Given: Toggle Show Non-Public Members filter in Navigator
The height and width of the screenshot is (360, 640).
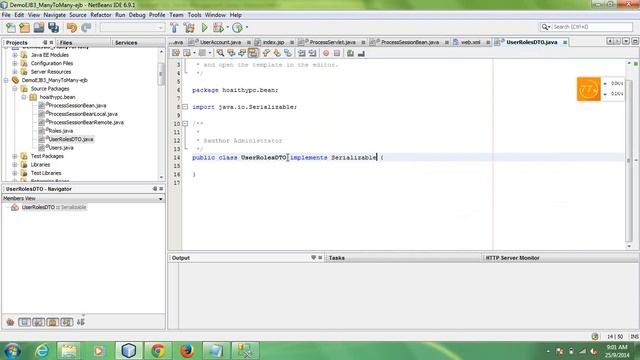Looking at the screenshot, I should click(53, 322).
